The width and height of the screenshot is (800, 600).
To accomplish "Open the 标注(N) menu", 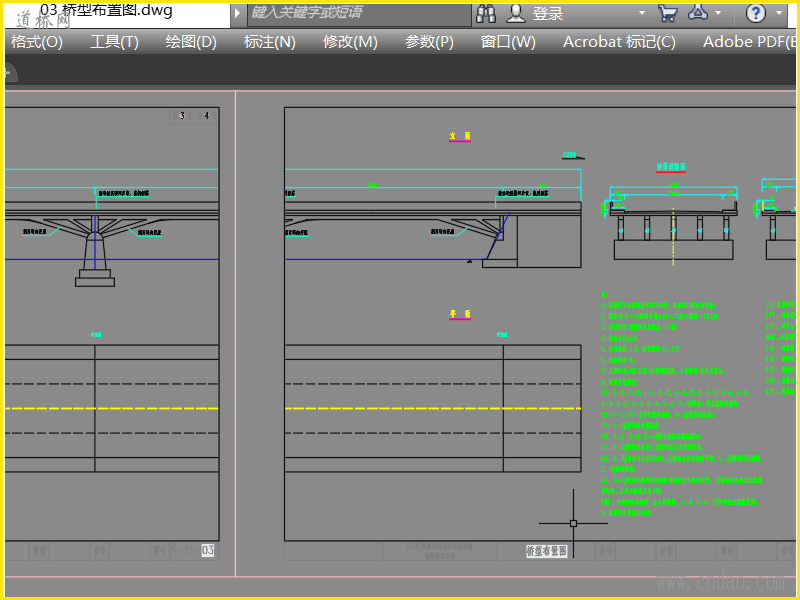I will coord(269,42).
